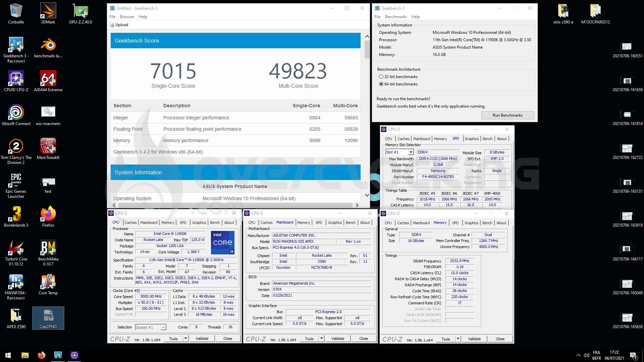Show hidden system tray icons
This screenshot has height=362, width=644.
pyautogui.click(x=578, y=355)
